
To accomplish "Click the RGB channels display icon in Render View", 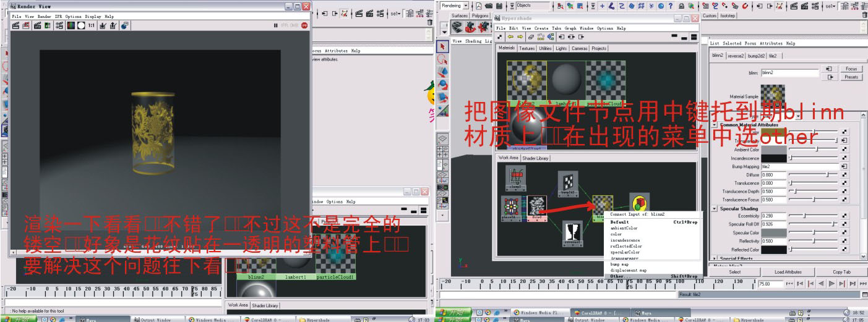I will coord(71,26).
